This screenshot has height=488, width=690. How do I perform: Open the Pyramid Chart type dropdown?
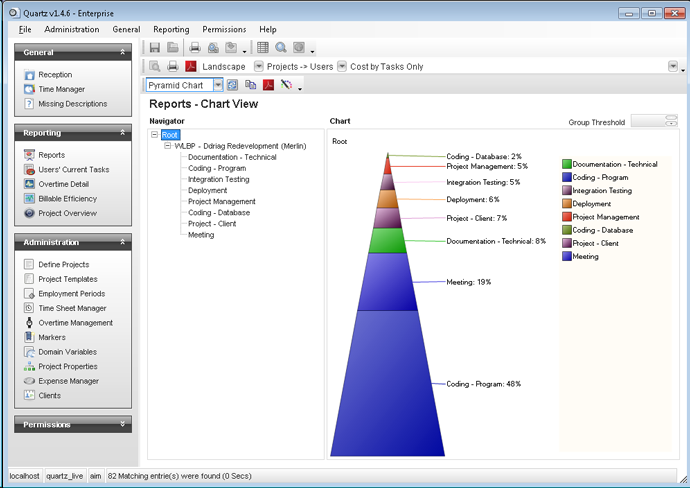[218, 85]
